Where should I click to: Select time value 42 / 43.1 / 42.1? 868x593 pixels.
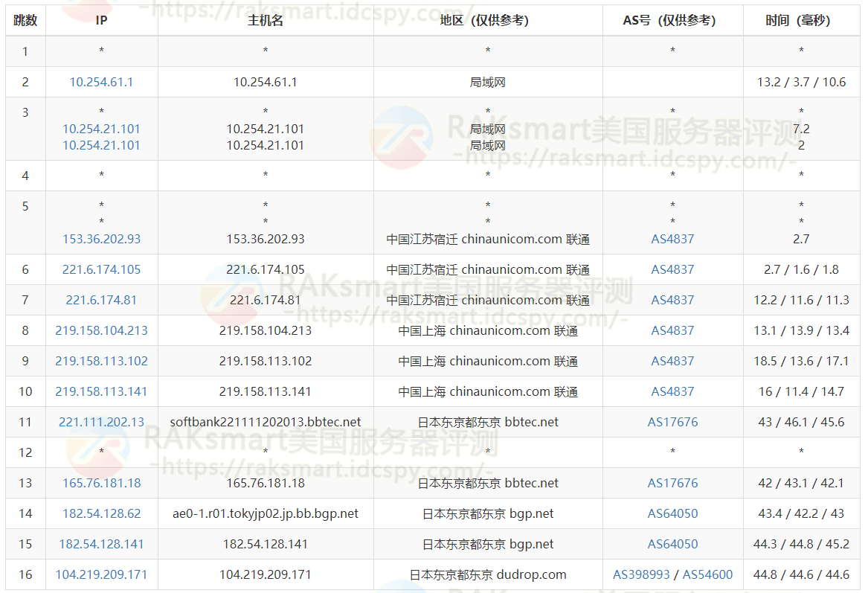(801, 482)
